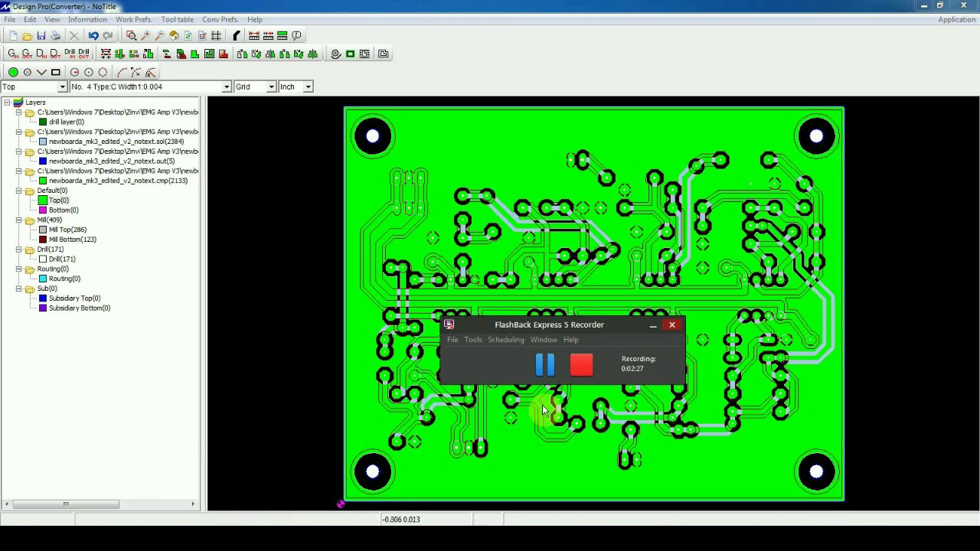Collapse the Drill(171) folder
Viewport: 980px width, 551px height.
[19, 249]
